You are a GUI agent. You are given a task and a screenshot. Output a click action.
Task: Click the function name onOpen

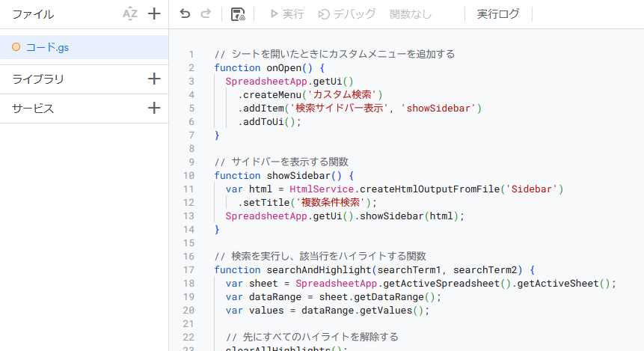283,68
